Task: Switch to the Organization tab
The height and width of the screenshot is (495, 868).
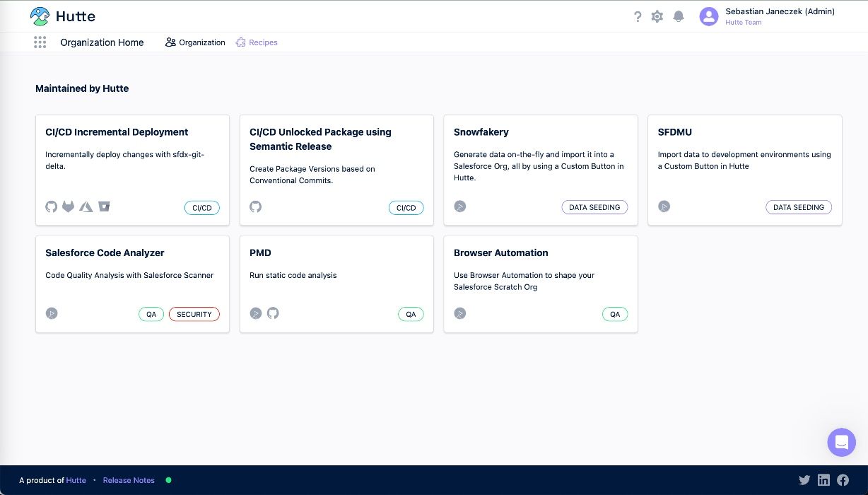Action: 195,42
